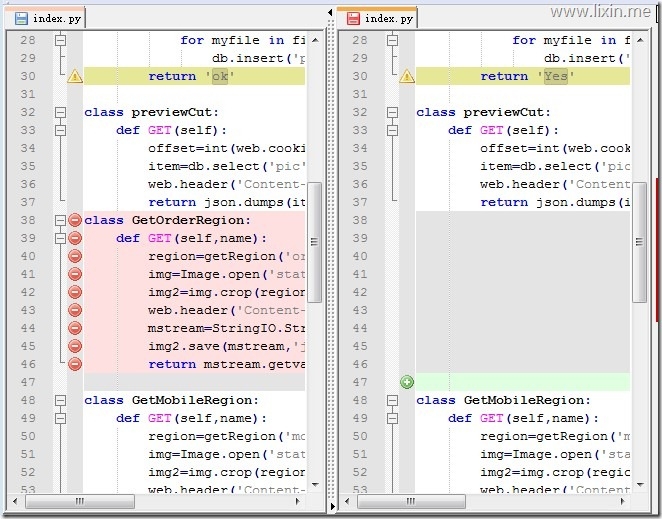
Task: Click the red removed marker on line 38
Action: pyautogui.click(x=75, y=220)
